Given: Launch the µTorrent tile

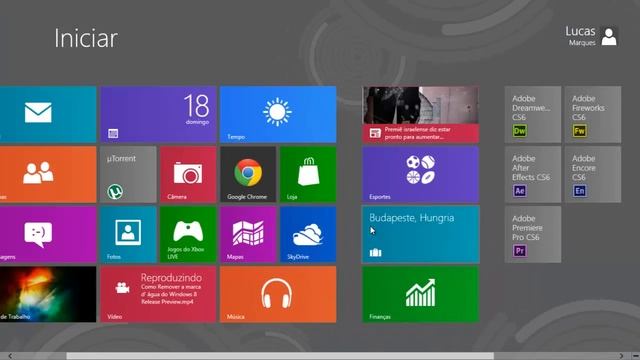Looking at the screenshot, I should 128,174.
